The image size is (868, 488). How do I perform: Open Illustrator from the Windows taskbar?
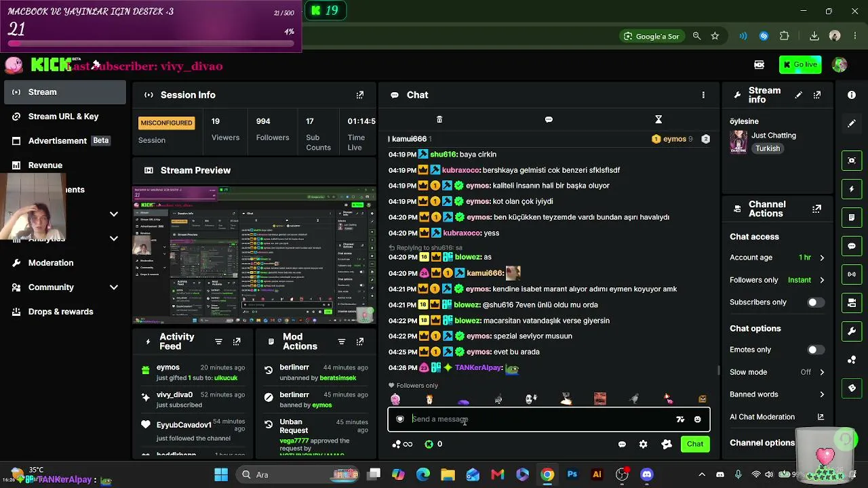[597, 474]
